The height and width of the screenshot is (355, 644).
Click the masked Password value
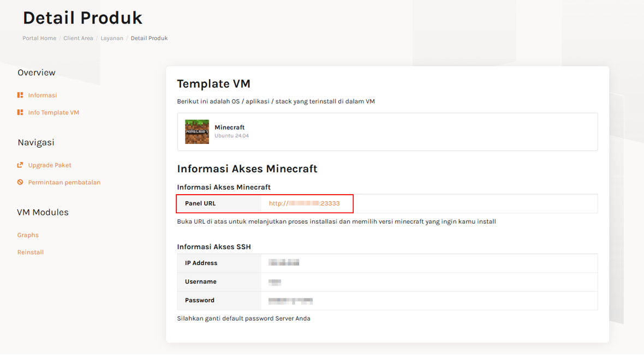pos(290,300)
